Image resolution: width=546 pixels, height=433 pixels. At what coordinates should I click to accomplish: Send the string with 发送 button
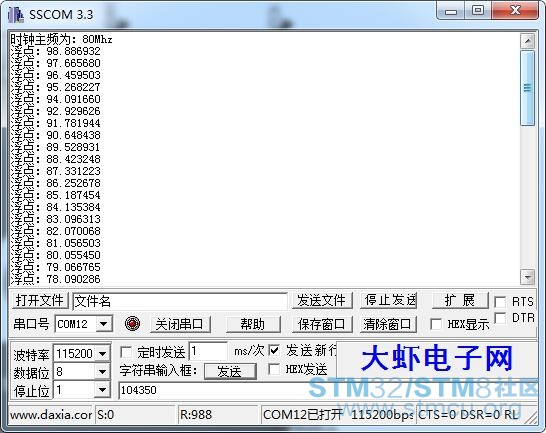point(230,371)
